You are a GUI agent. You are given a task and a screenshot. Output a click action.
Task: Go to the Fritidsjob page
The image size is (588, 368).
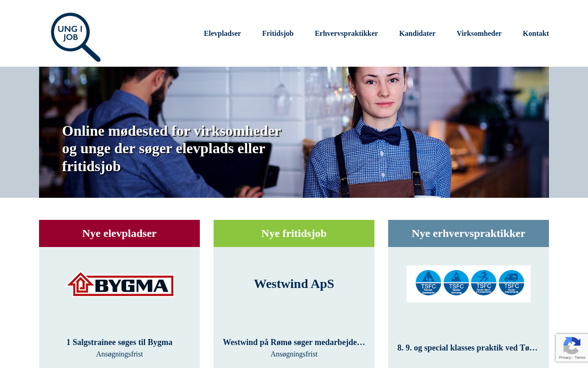[278, 34]
